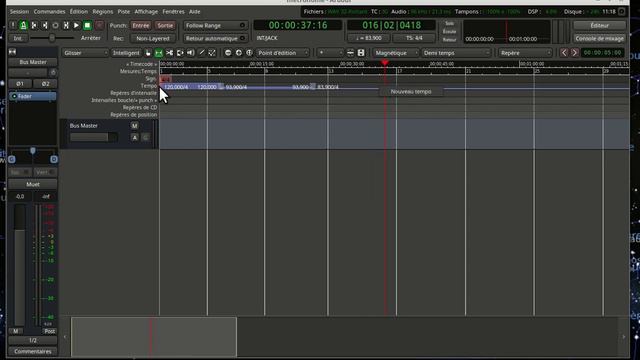The width and height of the screenshot is (640, 360).
Task: Open the visible tracks count dropdown
Action: [330, 53]
